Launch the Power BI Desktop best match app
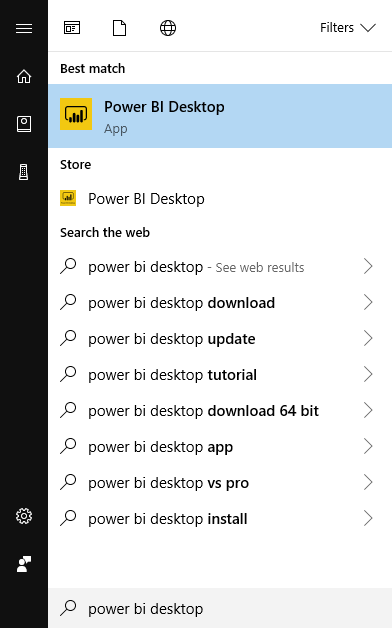Image resolution: width=392 pixels, height=628 pixels. (x=220, y=116)
